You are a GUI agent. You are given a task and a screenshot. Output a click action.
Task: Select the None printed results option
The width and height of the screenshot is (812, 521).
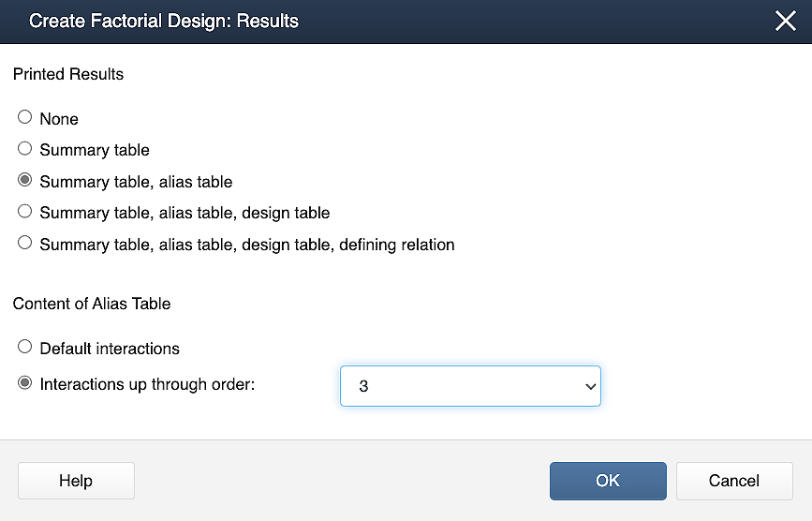click(x=25, y=118)
